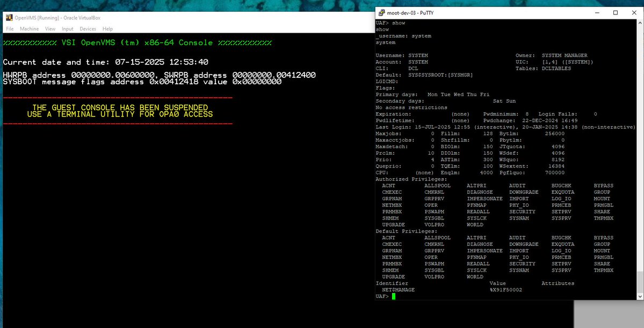Click 'Default: SYS$SYSROOT:[SYSMGR]' line
This screenshot has width=644, height=328.
425,75
